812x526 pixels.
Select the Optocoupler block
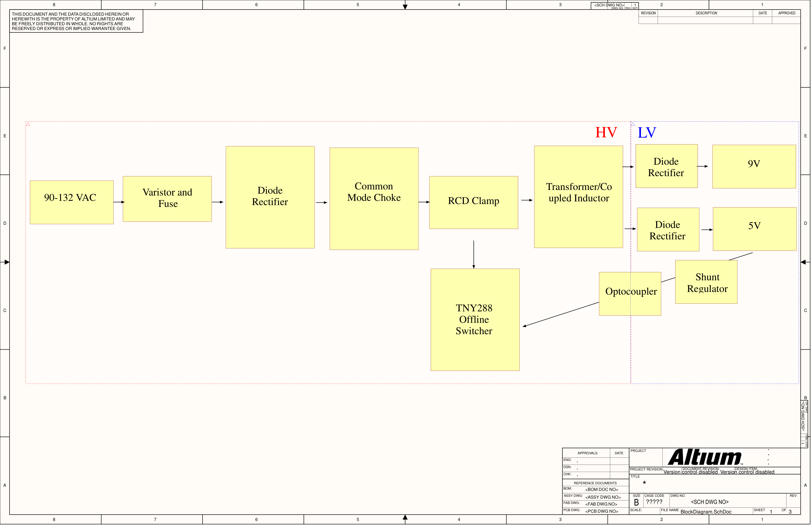coord(630,294)
